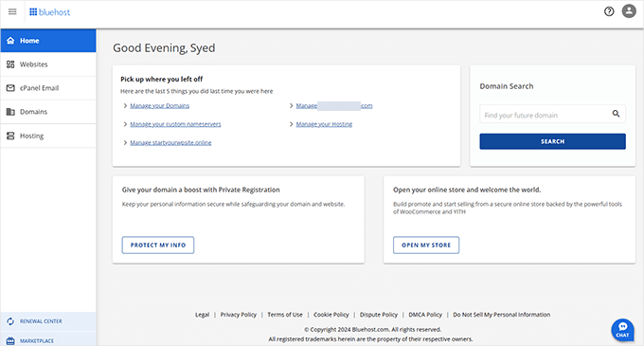
Task: Click the Open your online store heading
Action: tap(467, 190)
